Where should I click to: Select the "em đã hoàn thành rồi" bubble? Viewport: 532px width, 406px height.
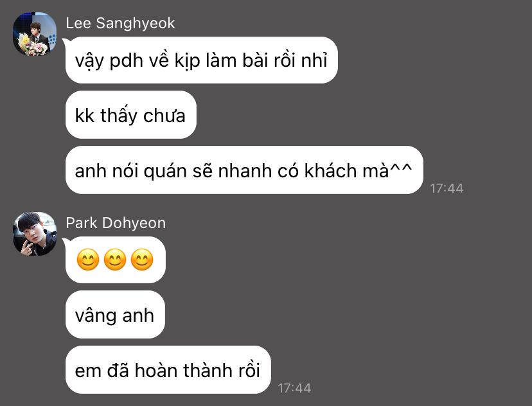(168, 370)
